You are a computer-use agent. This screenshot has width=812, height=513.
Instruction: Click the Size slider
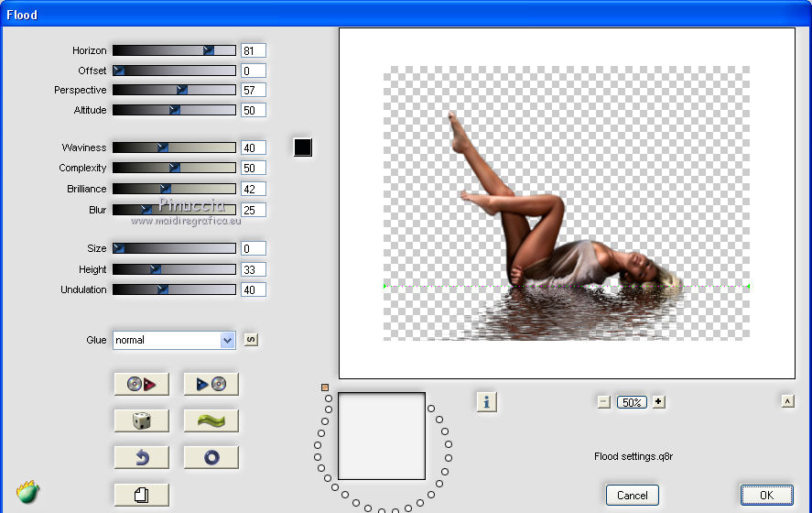coord(174,248)
